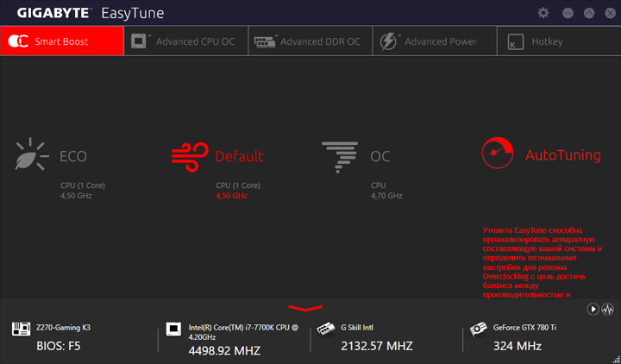The image size is (621, 364).
Task: Minimize the EasyTune window
Action: pos(568,13)
